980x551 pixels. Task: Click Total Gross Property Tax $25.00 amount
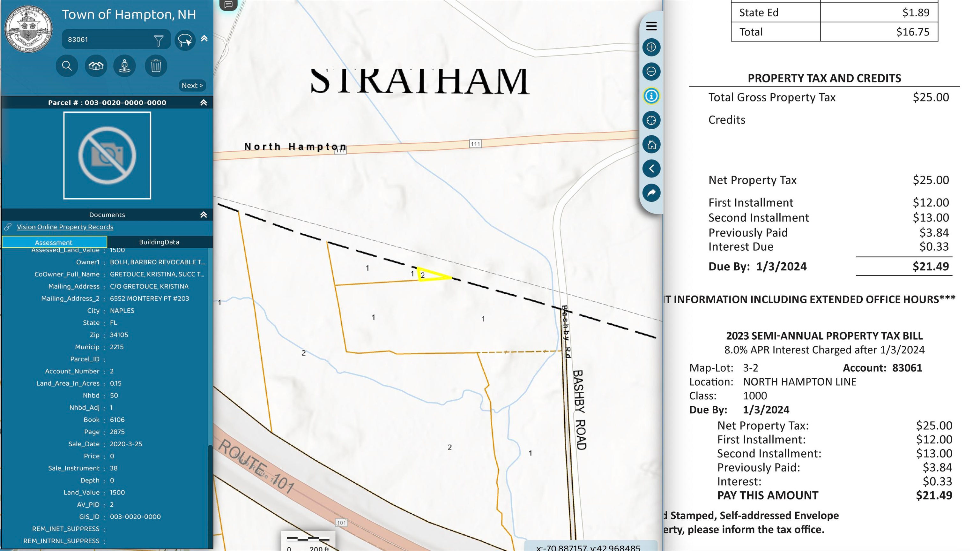click(931, 97)
